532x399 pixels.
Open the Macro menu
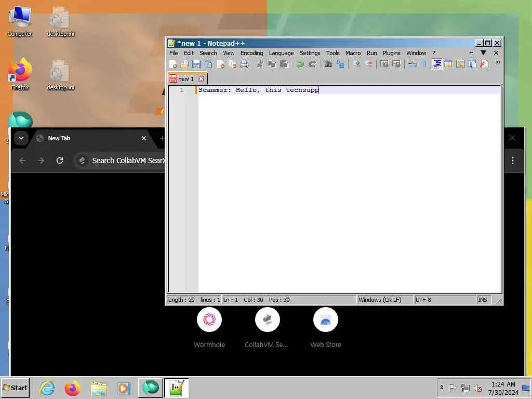click(353, 53)
